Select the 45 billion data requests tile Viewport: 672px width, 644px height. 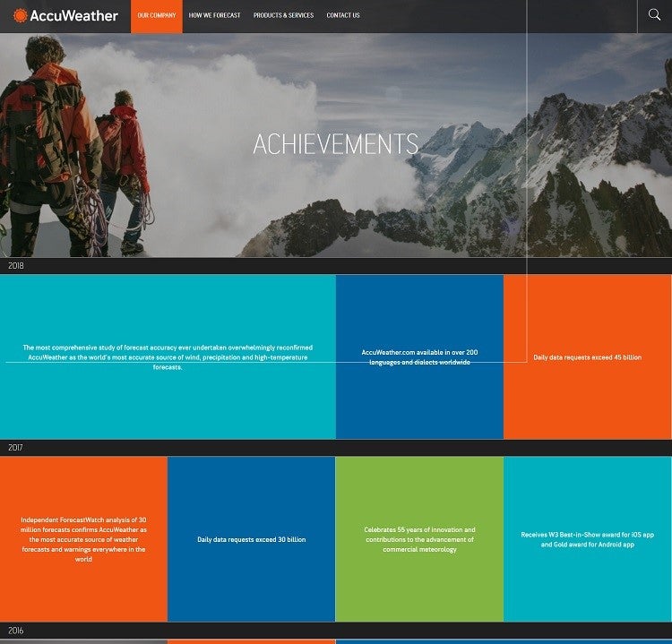pos(587,356)
